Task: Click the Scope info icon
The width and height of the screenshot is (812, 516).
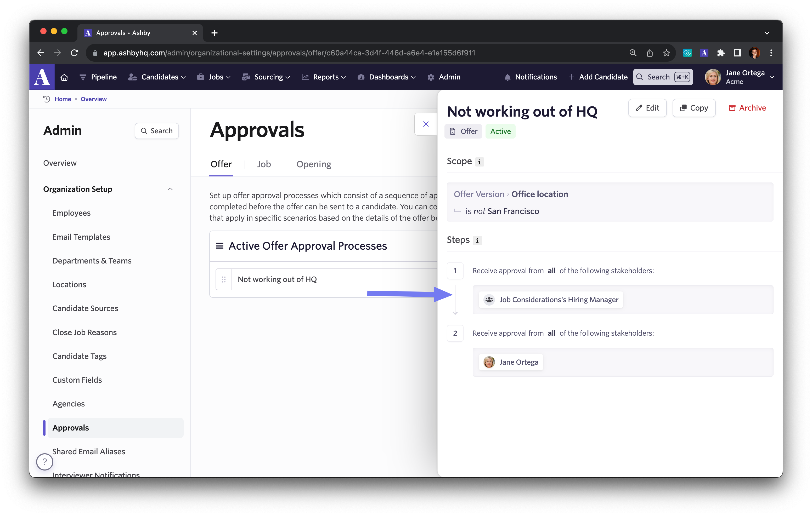Action: pyautogui.click(x=479, y=162)
